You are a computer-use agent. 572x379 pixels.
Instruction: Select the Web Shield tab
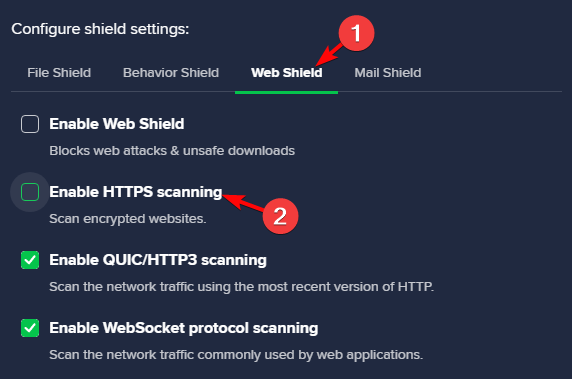pyautogui.click(x=286, y=73)
